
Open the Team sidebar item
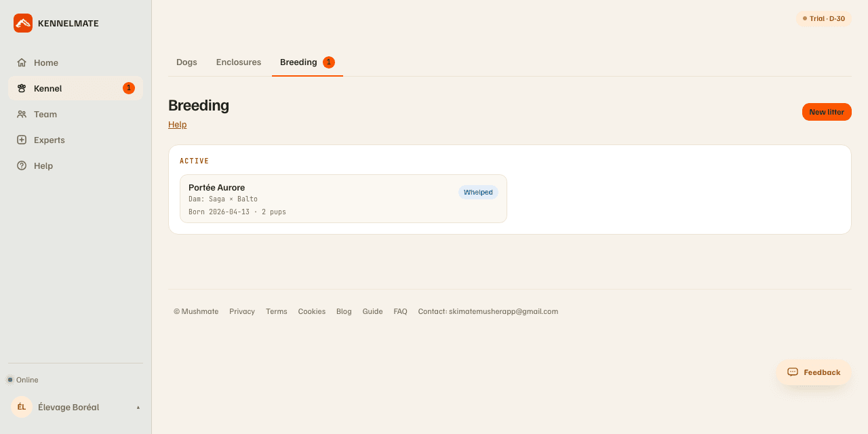pyautogui.click(x=75, y=114)
